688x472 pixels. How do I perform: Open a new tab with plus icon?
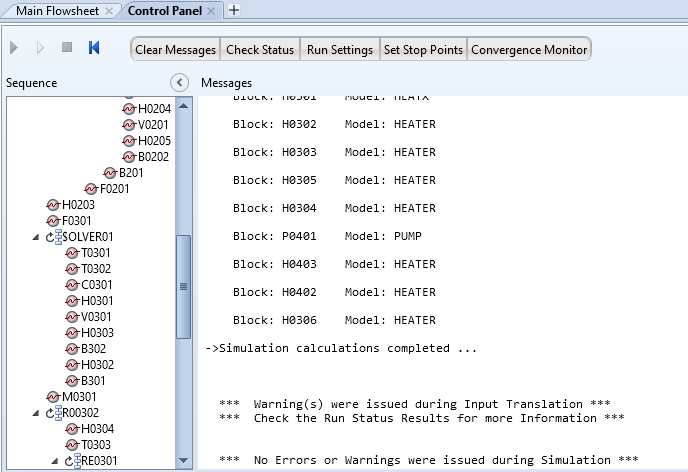click(x=234, y=10)
